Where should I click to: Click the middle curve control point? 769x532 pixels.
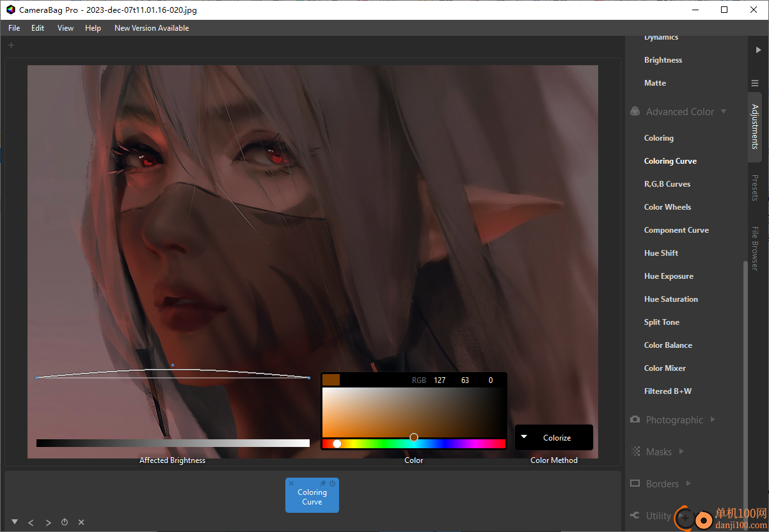[x=173, y=365]
